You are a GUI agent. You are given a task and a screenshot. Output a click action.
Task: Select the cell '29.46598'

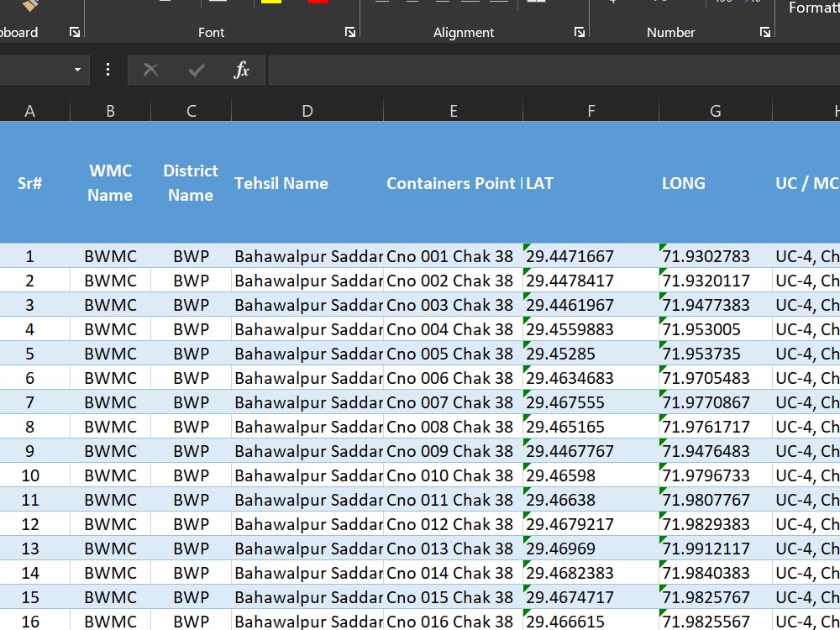coord(591,475)
